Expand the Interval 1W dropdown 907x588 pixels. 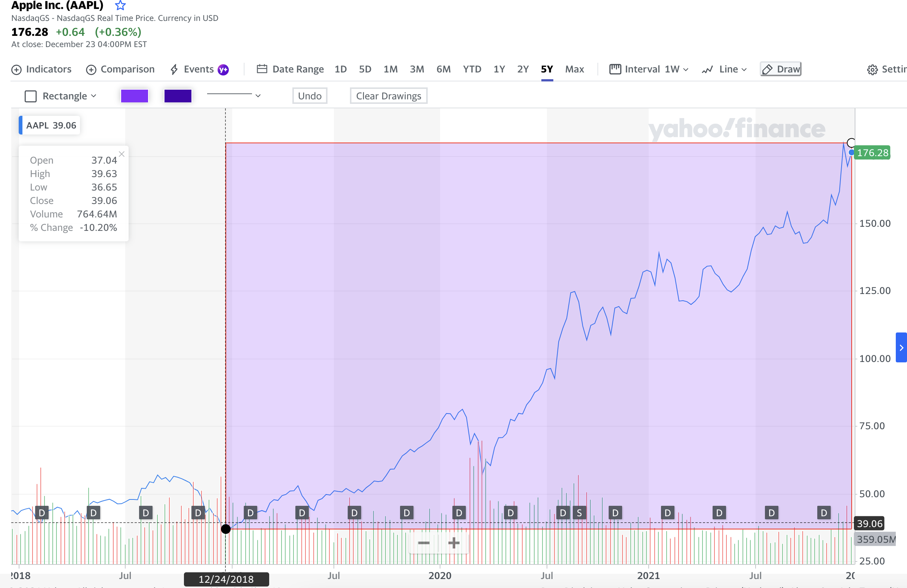pos(649,69)
